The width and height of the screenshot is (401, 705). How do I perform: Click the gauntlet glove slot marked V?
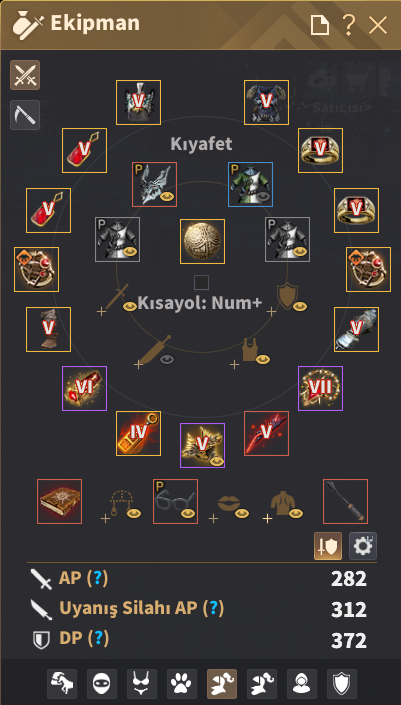coord(356,330)
